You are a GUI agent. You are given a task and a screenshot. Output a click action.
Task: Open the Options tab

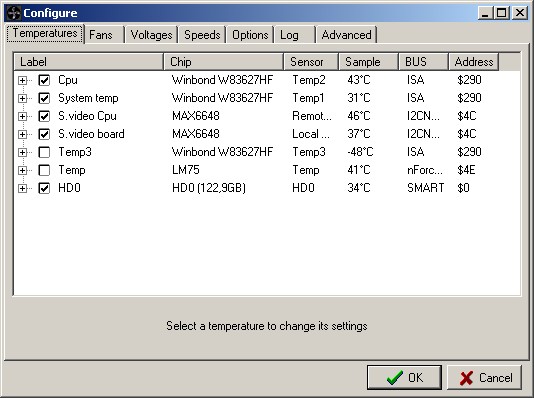(250, 35)
